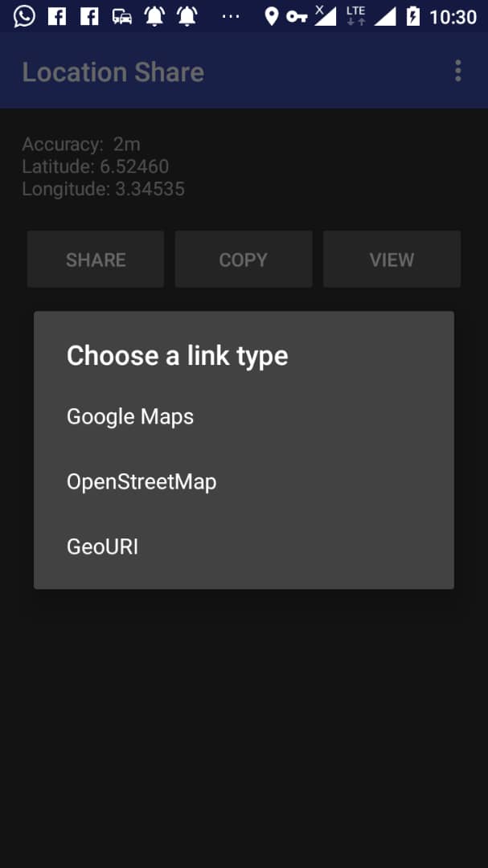The width and height of the screenshot is (488, 868).
Task: Tap the COPY button
Action: click(x=244, y=260)
